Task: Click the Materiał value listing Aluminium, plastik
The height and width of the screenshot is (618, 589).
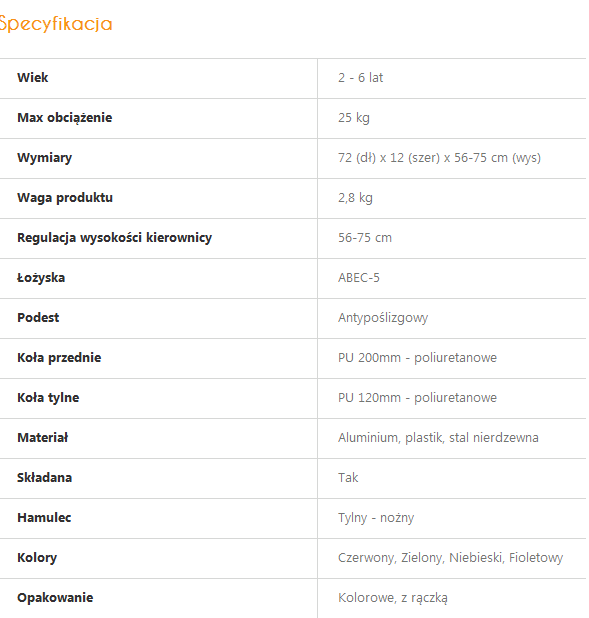Action: pyautogui.click(x=438, y=438)
